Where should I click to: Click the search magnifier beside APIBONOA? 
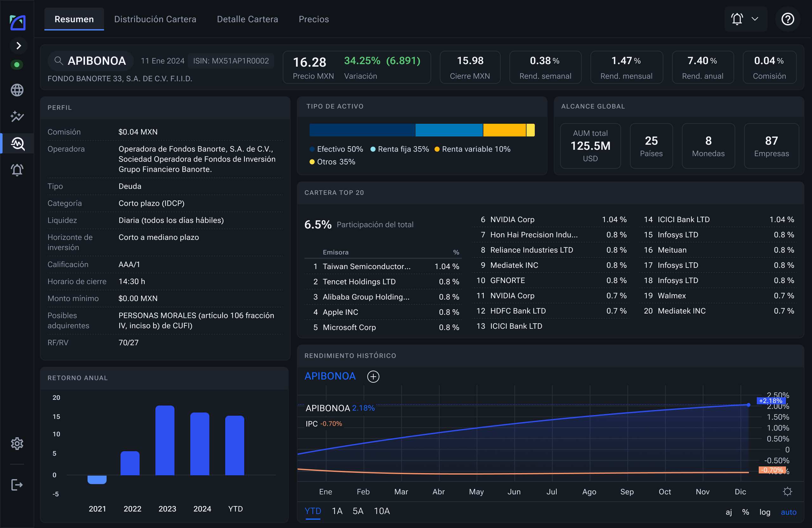[59, 61]
